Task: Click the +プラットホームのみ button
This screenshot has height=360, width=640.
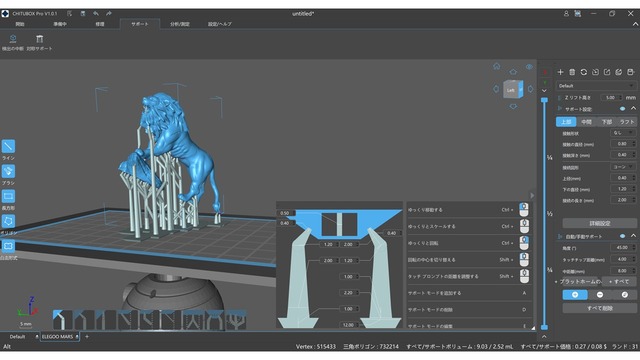Action: [579, 282]
